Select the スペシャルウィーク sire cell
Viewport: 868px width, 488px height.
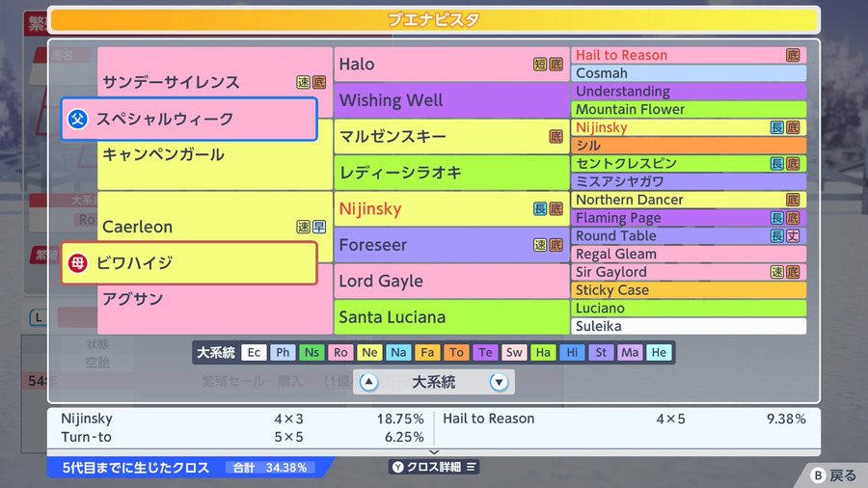189,119
